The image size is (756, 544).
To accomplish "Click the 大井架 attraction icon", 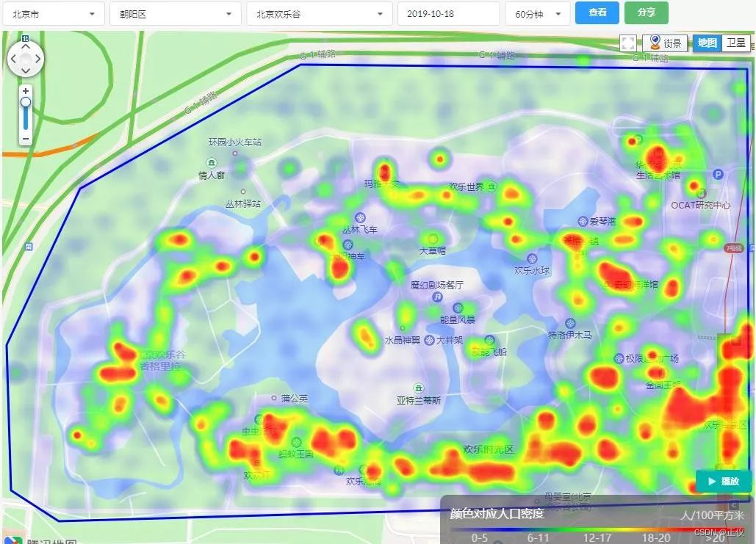I will coord(429,340).
